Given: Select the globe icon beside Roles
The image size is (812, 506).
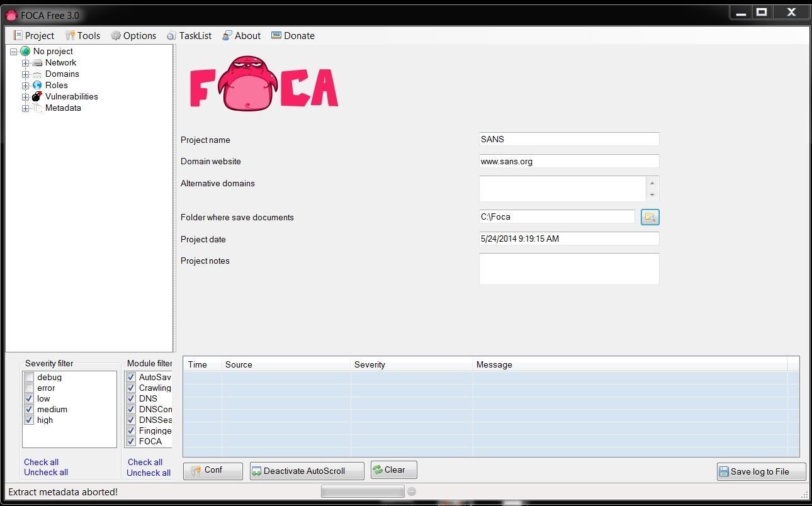Looking at the screenshot, I should pyautogui.click(x=37, y=85).
